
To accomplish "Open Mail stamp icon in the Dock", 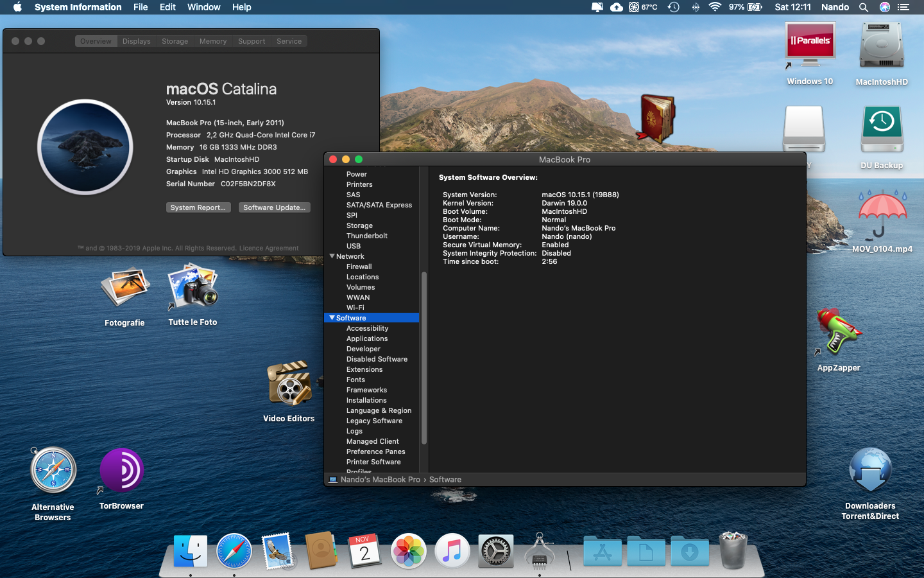I will (x=278, y=551).
